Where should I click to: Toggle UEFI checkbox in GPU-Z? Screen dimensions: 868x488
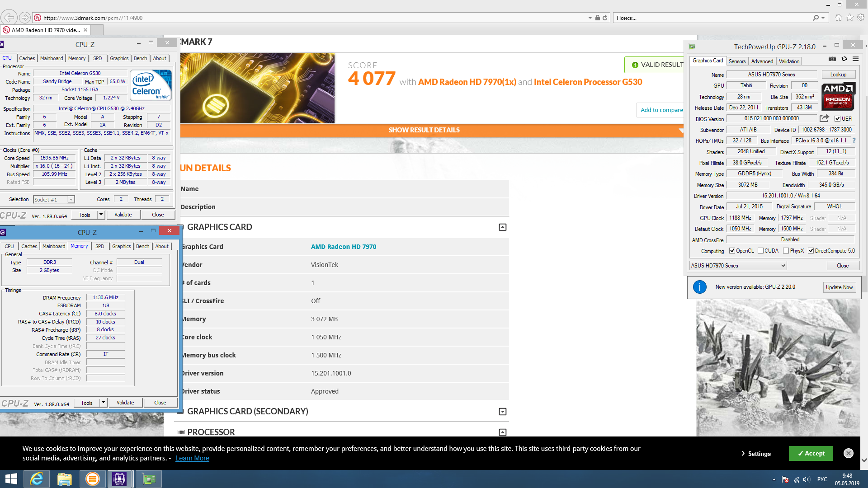pyautogui.click(x=837, y=119)
